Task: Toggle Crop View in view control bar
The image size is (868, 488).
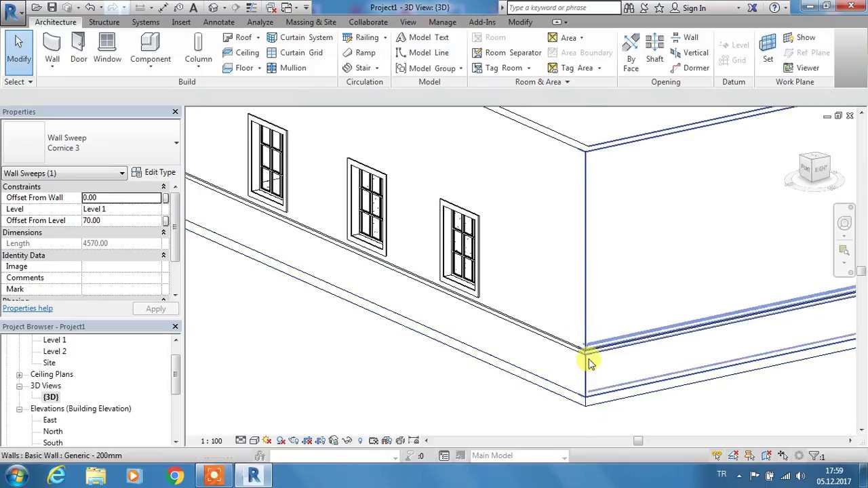Action: (307, 441)
